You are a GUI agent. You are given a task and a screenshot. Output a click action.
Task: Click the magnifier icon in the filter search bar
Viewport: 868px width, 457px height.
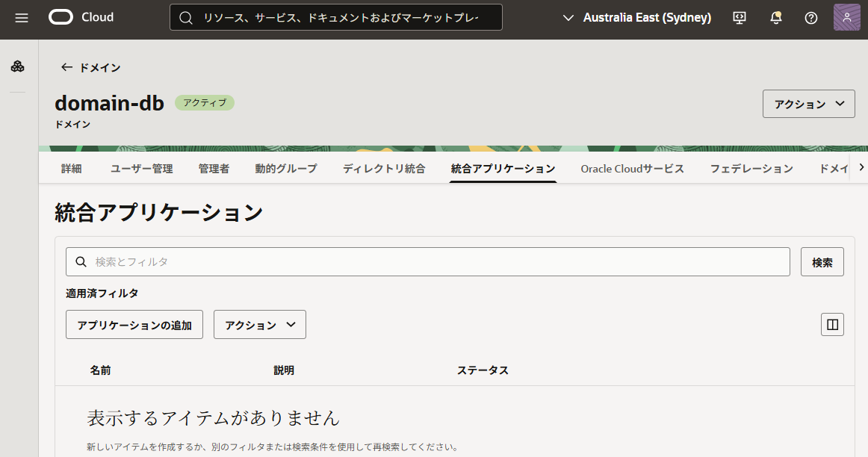click(x=81, y=261)
